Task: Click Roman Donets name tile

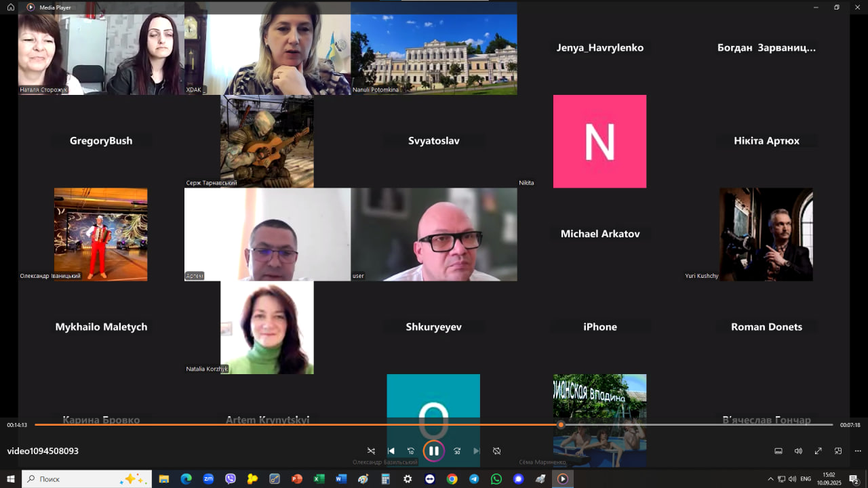Action: pos(766,327)
